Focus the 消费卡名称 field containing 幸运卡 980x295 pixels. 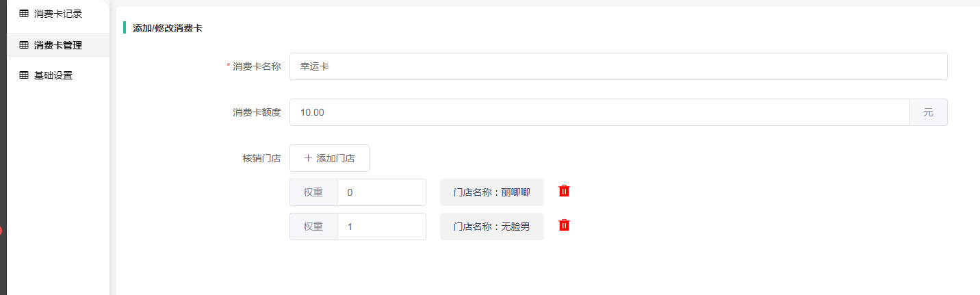click(x=618, y=66)
